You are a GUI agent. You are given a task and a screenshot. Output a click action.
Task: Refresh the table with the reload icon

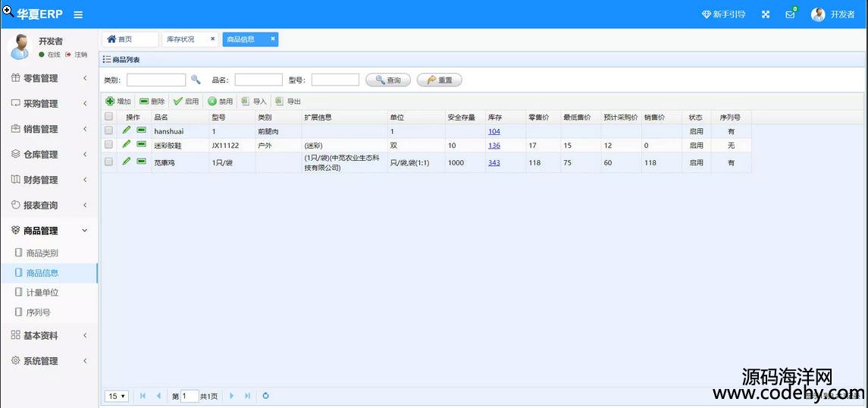point(266,396)
